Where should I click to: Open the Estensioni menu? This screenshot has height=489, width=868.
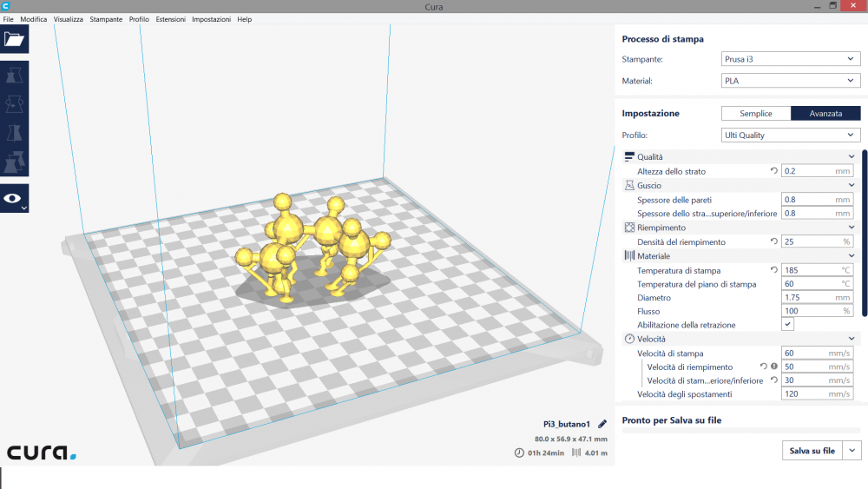point(170,19)
